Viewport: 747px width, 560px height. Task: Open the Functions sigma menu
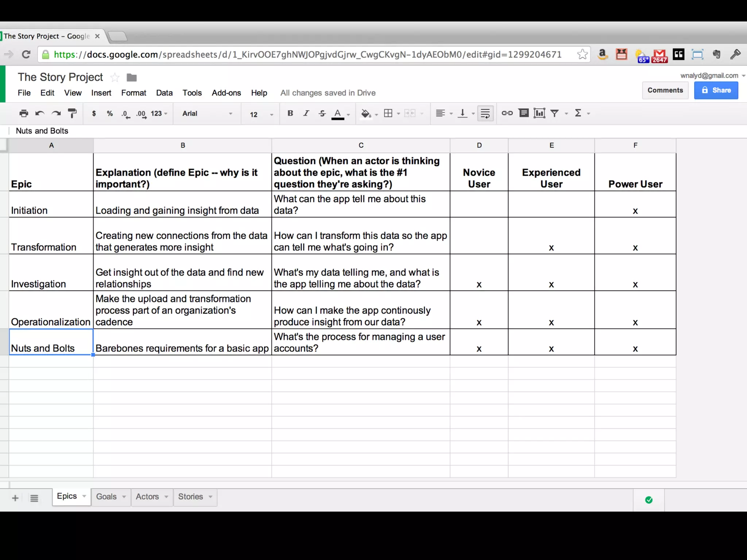[x=578, y=113]
